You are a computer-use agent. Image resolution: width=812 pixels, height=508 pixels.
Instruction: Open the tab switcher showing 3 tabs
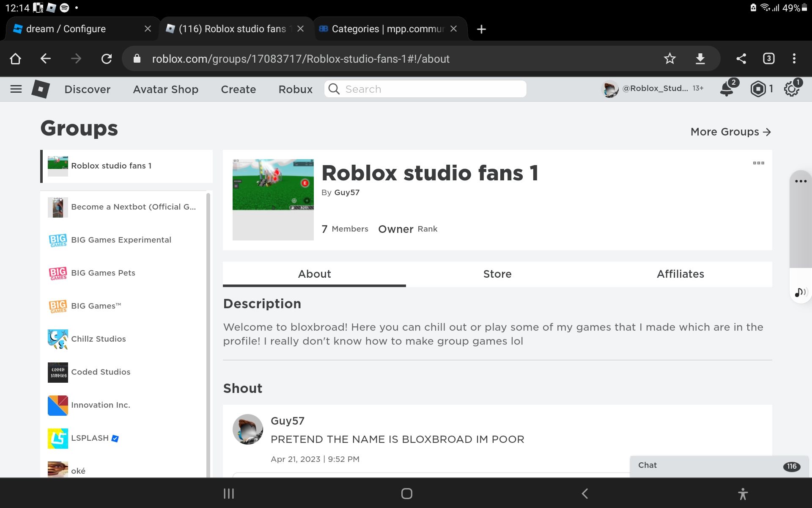(769, 58)
